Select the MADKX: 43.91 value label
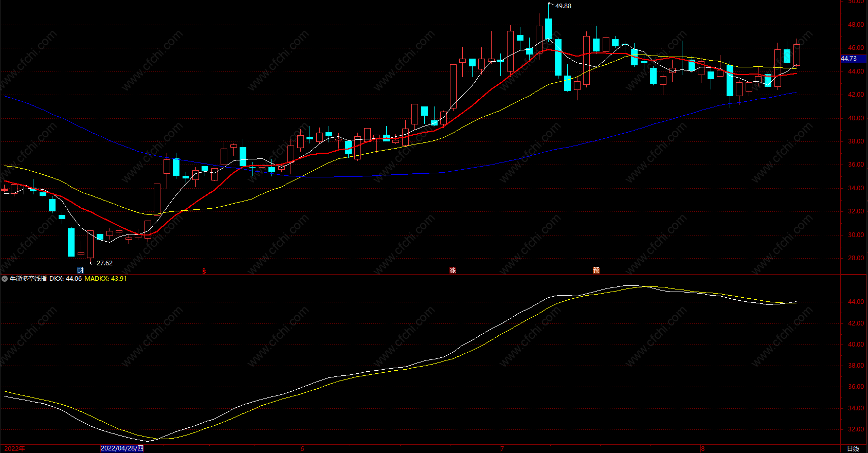868x453 pixels. coord(105,279)
